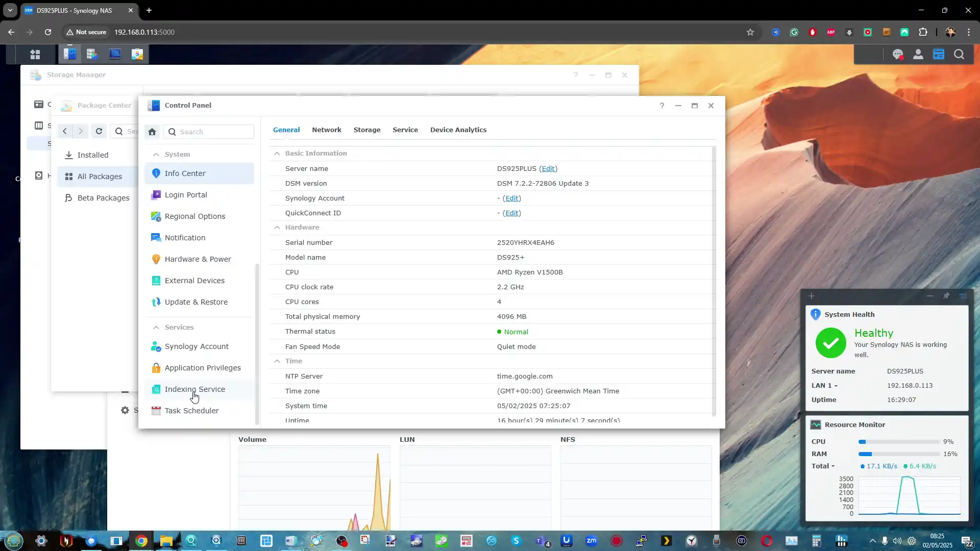Toggle the DSM widgets panel icon
The width and height of the screenshot is (980, 551).
click(939, 54)
